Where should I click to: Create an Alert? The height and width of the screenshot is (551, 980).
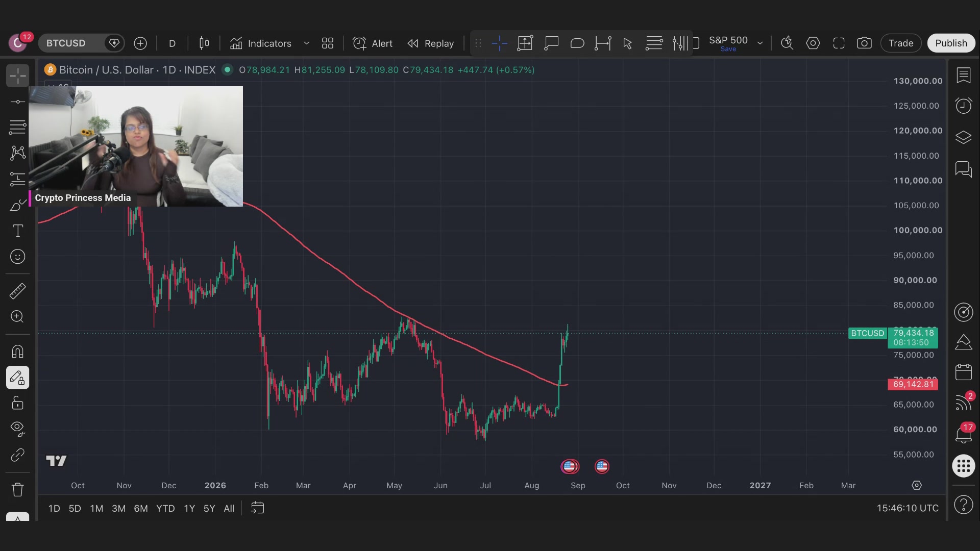coord(373,43)
